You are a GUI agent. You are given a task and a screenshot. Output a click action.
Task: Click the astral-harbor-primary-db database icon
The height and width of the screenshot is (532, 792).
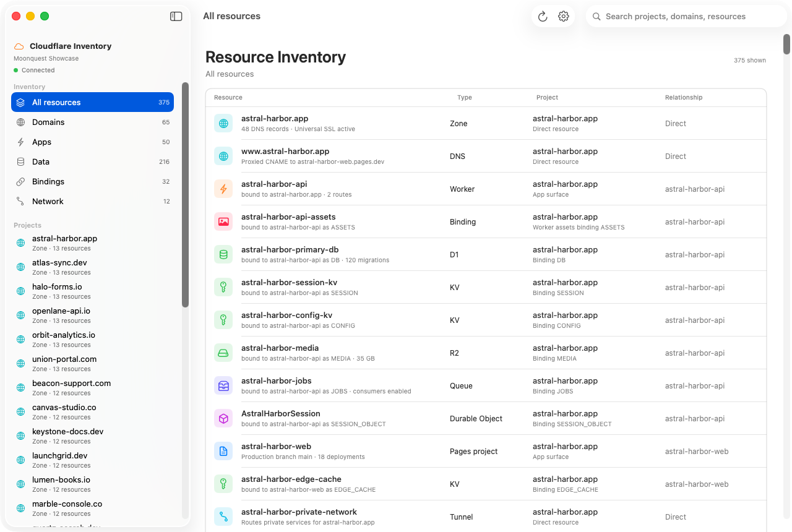click(x=223, y=254)
